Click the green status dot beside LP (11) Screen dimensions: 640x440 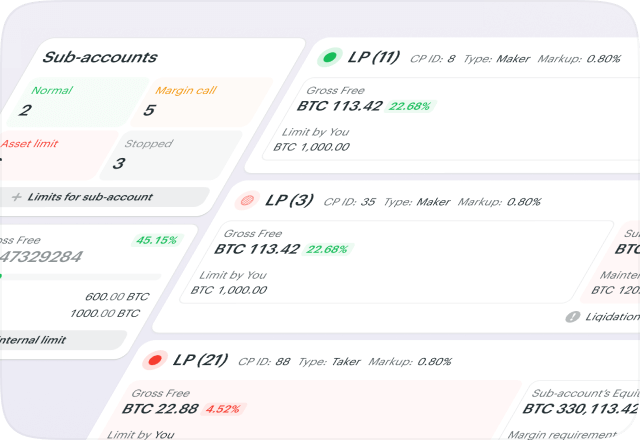(329, 58)
